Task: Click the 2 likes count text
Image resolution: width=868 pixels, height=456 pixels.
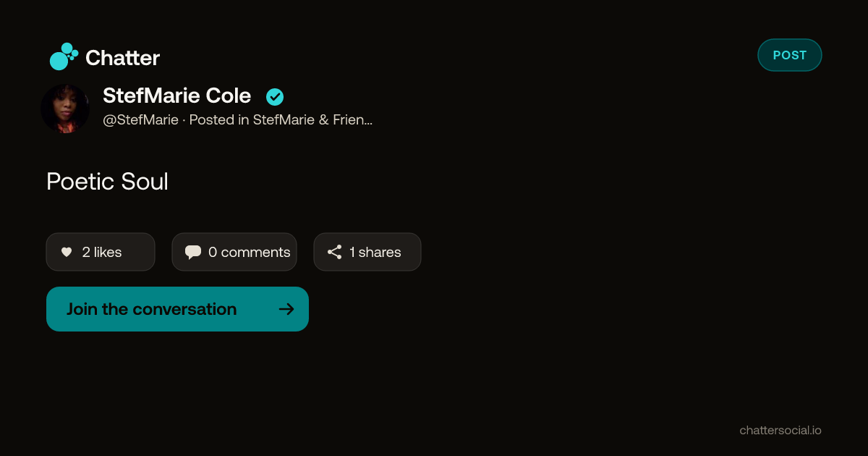Action: click(x=102, y=252)
